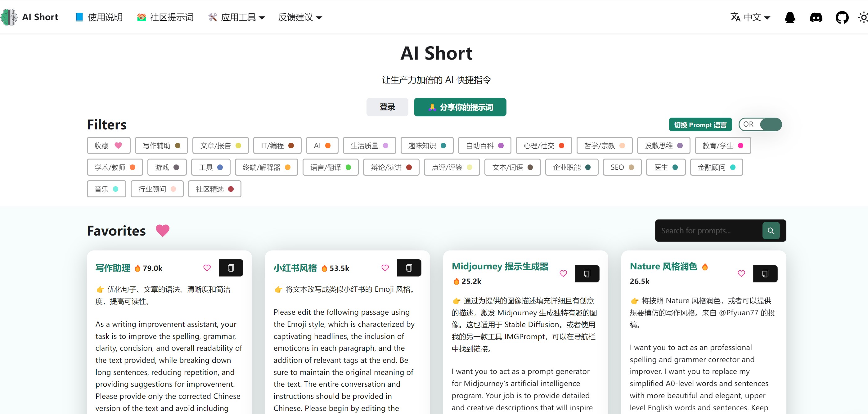This screenshot has width=868, height=414.
Task: Click the 登录 button
Action: pyautogui.click(x=387, y=107)
